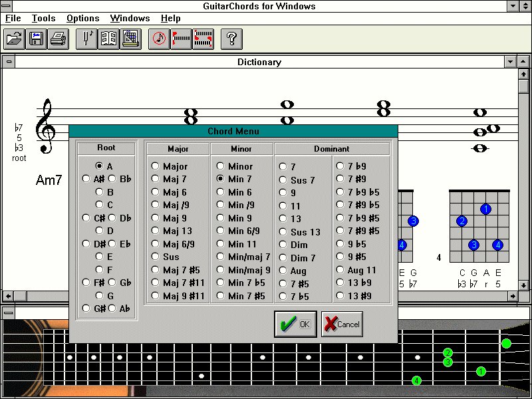
Task: Click the Dictionary window maximize up arrow
Action: 523,62
